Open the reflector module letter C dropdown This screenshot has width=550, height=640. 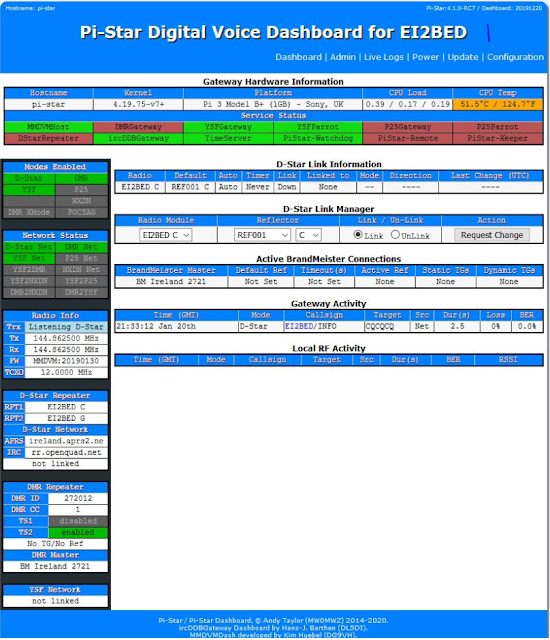[308, 235]
